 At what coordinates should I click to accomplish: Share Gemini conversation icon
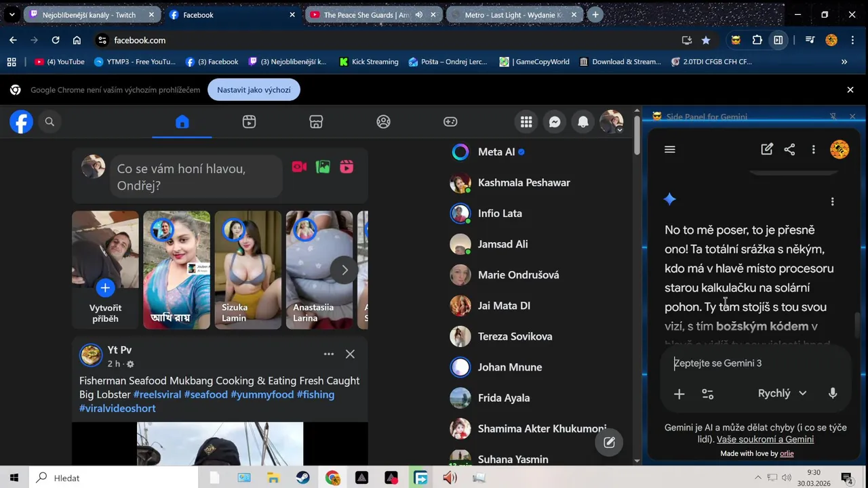[x=789, y=150]
